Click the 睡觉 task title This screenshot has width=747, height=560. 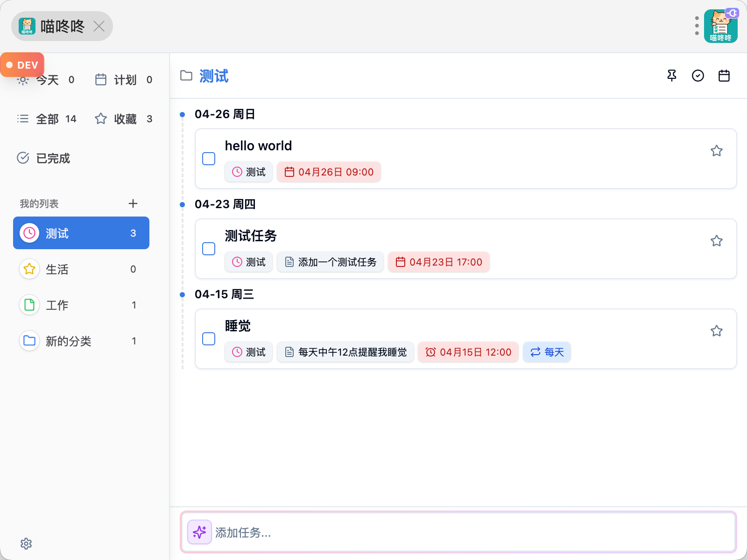238,326
